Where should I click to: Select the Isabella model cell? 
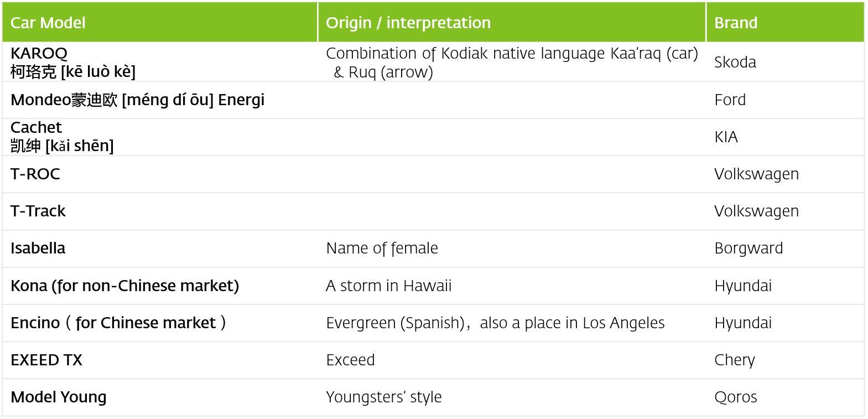coord(160,249)
